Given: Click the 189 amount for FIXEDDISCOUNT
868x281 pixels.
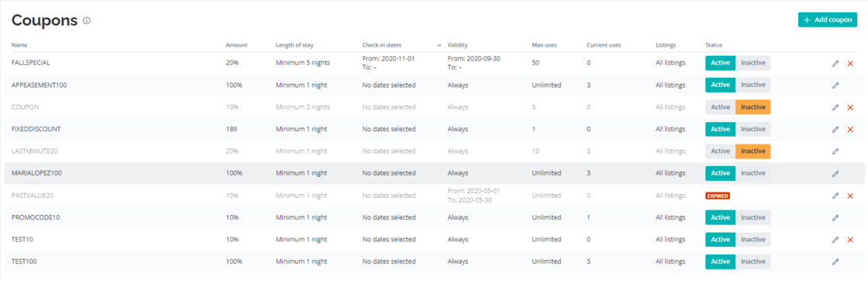Looking at the screenshot, I should pyautogui.click(x=232, y=129).
